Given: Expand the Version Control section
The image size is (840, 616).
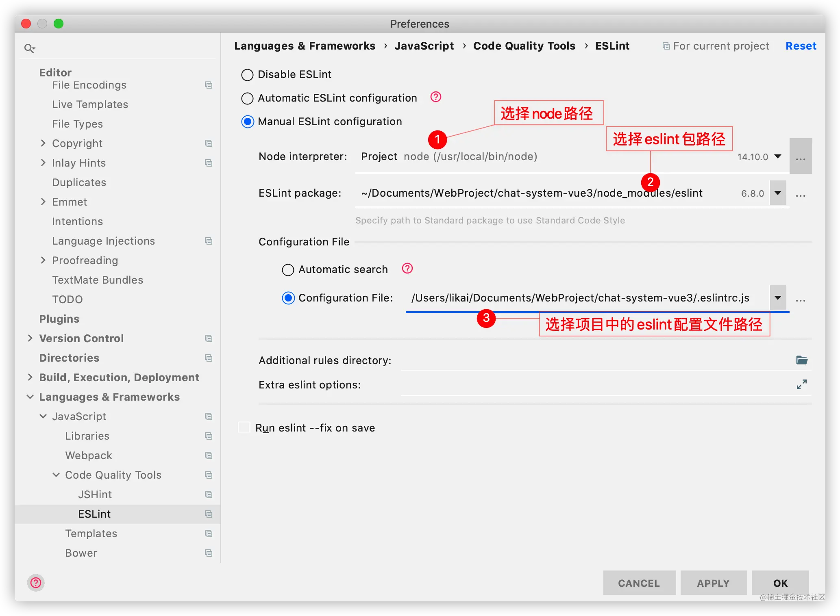Looking at the screenshot, I should point(30,338).
